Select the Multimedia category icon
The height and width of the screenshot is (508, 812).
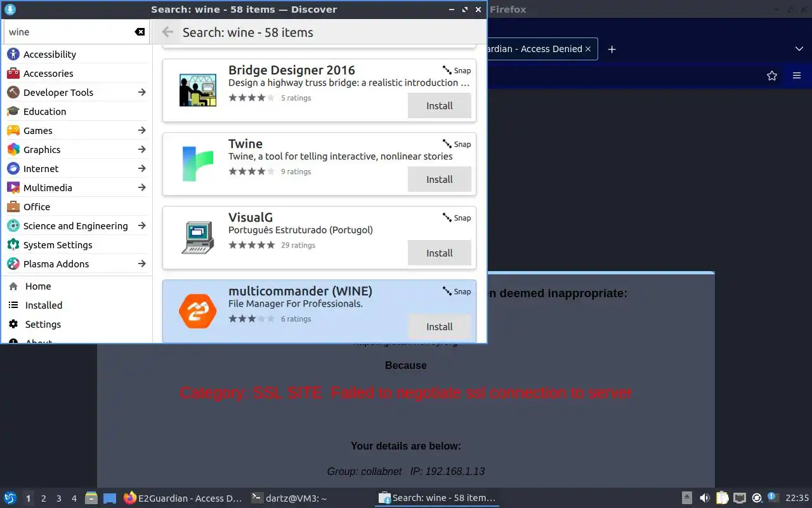13,188
